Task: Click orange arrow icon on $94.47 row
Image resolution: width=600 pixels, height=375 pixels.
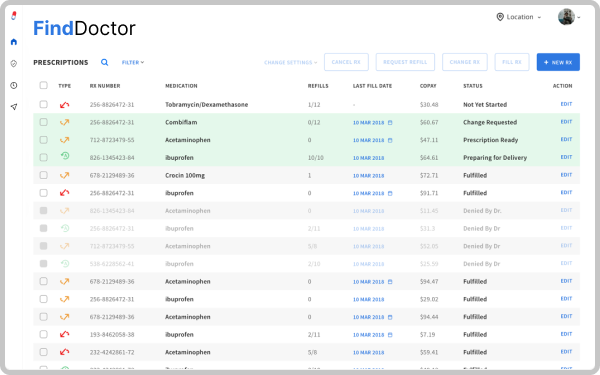Action: pos(64,281)
